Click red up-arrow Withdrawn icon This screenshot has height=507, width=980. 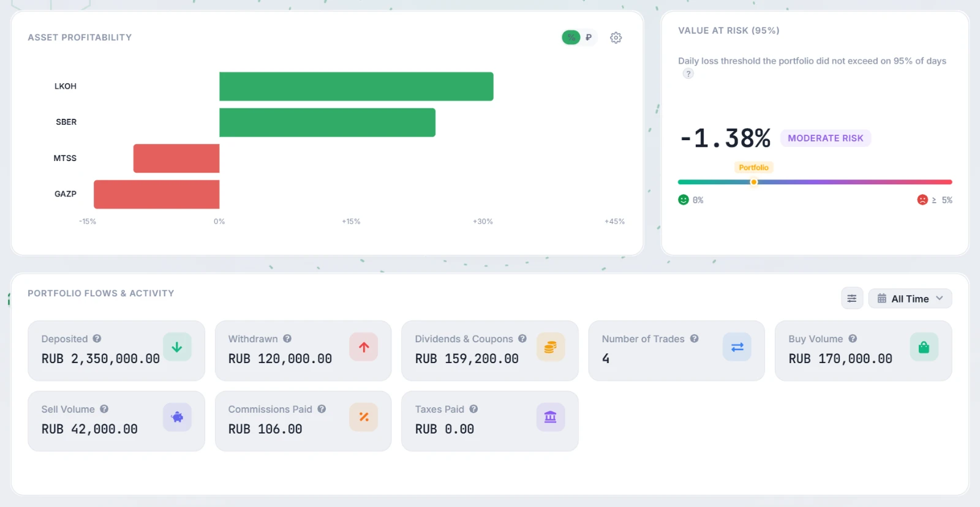point(364,347)
